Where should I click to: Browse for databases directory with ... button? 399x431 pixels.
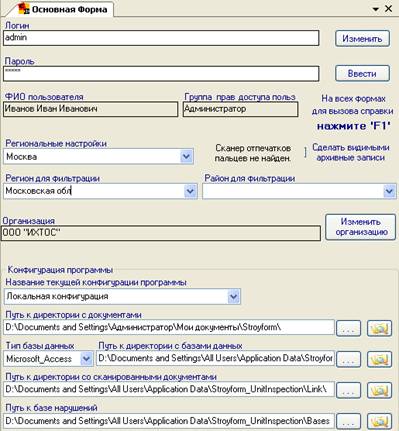coord(348,359)
